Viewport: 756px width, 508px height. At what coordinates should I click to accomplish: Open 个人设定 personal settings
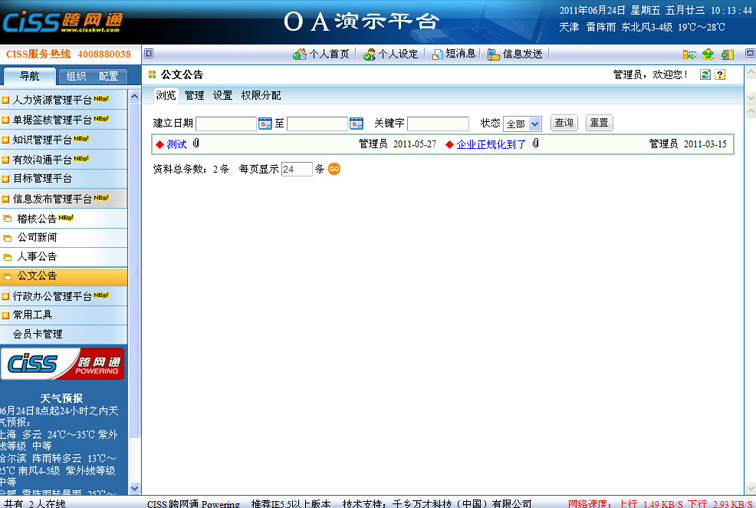(x=390, y=54)
